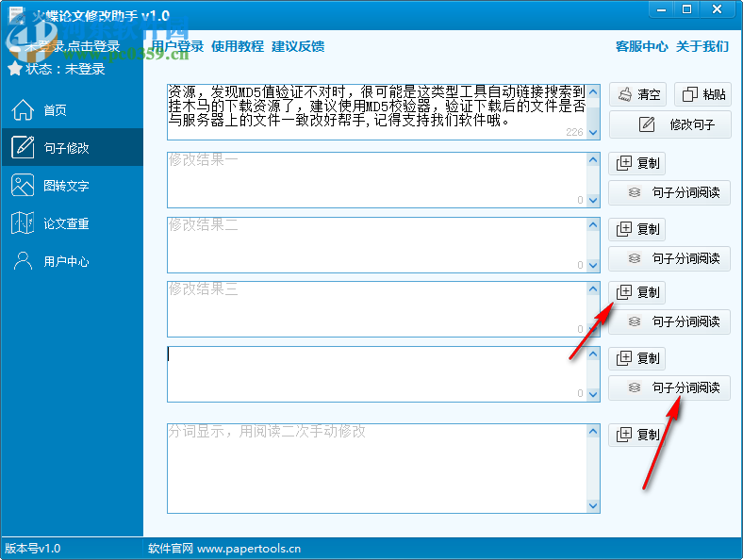Click the 版本号v1.0 status text

(x=33, y=549)
